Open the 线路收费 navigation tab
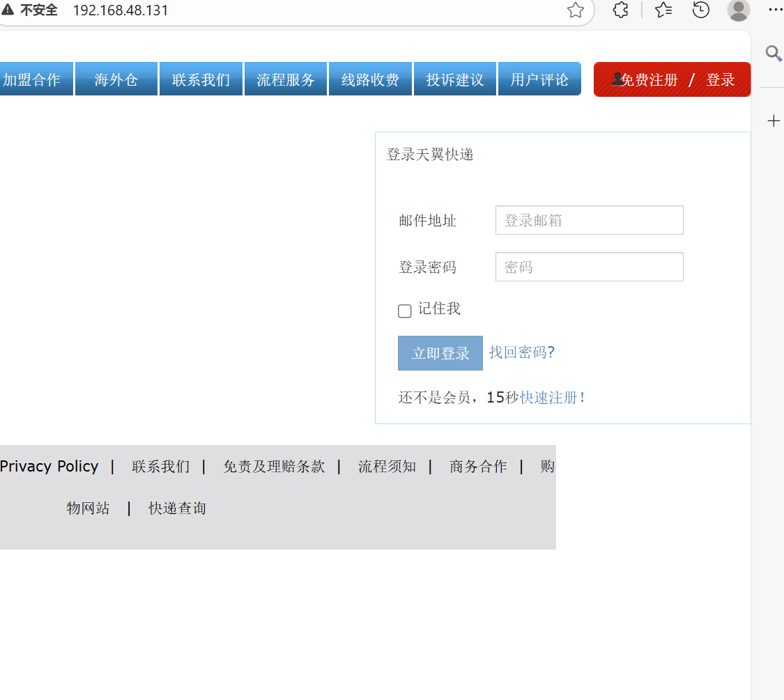784x700 pixels. click(371, 79)
